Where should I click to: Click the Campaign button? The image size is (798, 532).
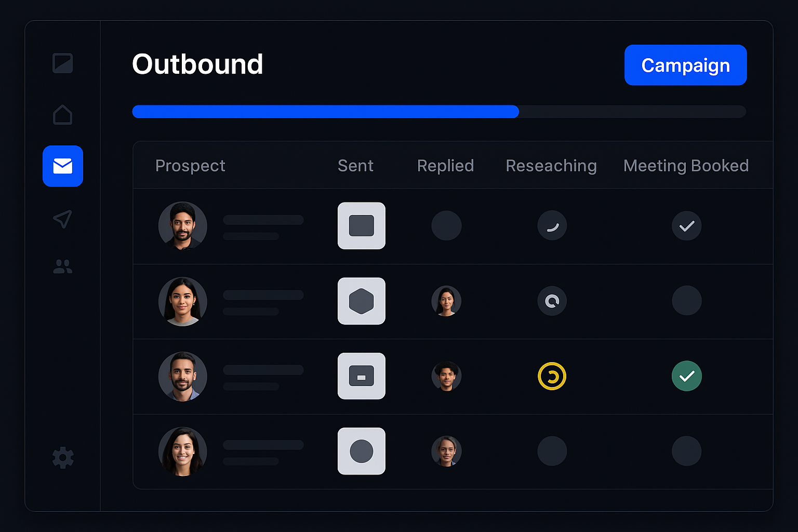(685, 65)
